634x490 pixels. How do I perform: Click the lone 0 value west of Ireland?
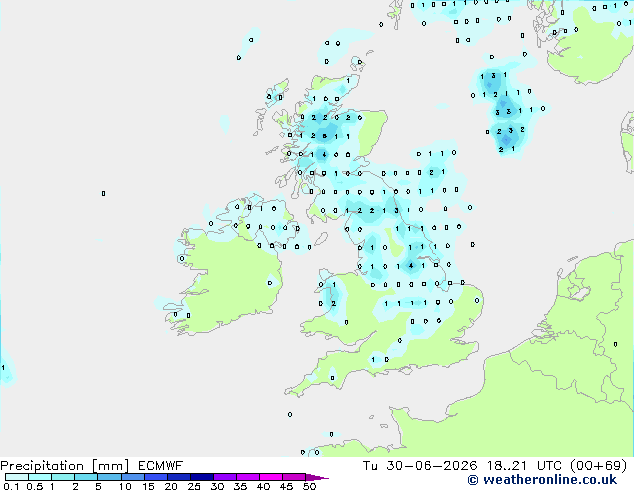pyautogui.click(x=104, y=194)
